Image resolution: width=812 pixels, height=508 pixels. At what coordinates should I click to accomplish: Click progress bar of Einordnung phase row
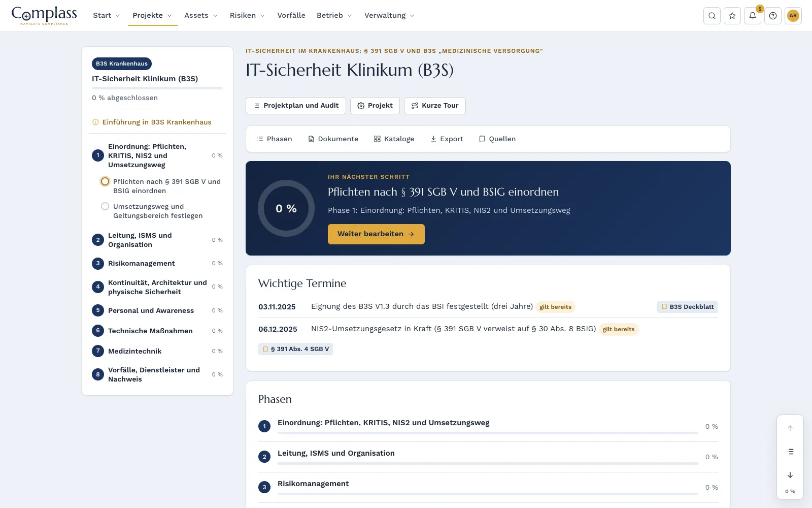pos(488,433)
